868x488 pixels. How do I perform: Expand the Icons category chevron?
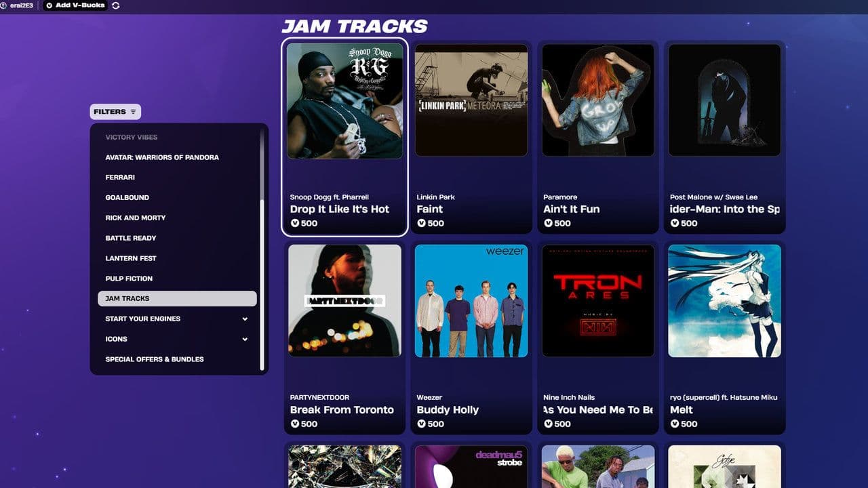pos(245,339)
